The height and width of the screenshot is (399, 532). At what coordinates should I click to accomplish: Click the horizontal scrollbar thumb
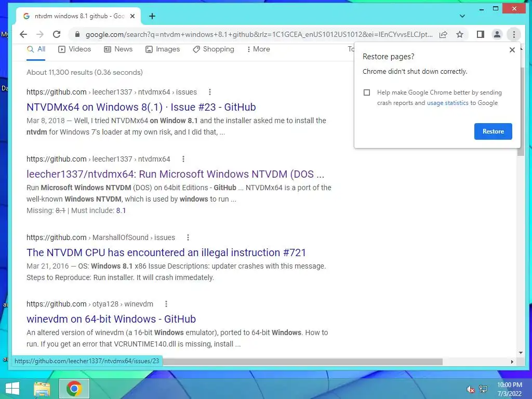303,362
